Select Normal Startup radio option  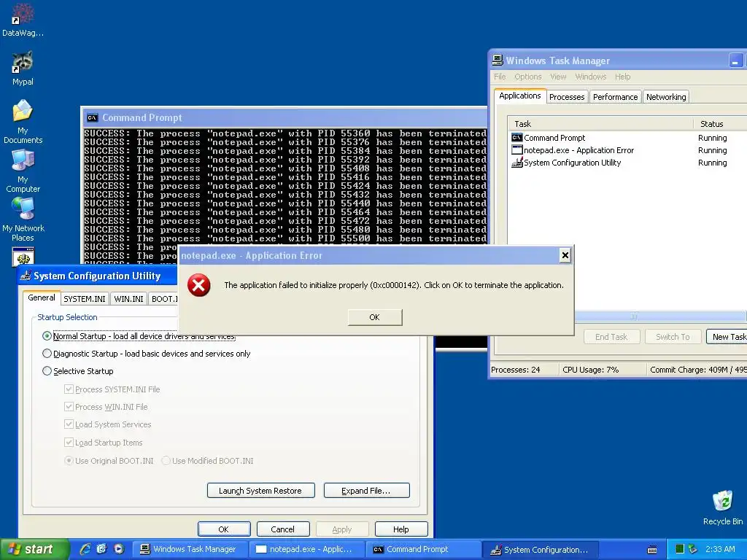click(x=47, y=336)
